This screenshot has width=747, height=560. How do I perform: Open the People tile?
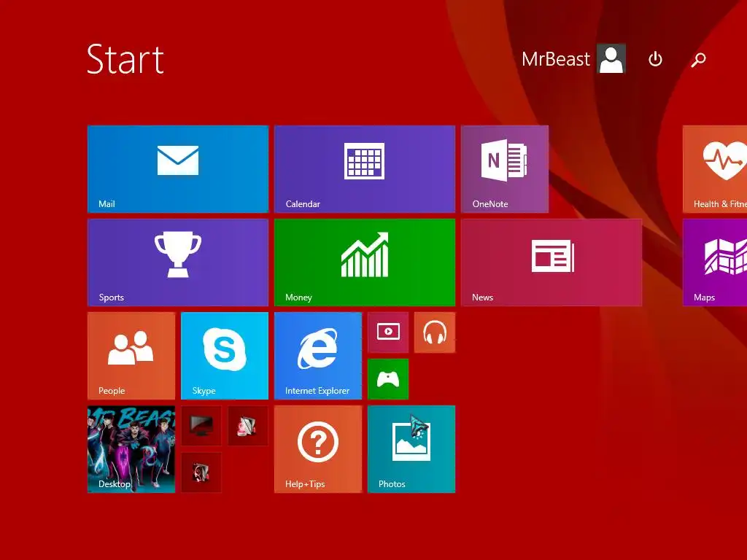tap(131, 356)
